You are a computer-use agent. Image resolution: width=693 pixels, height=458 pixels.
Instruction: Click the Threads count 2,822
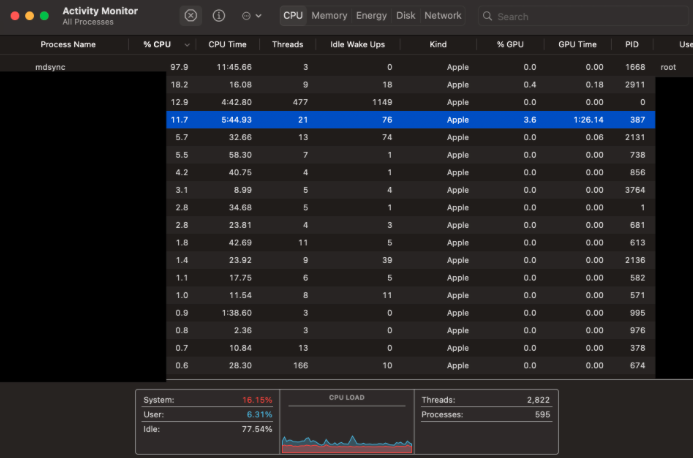(538, 400)
